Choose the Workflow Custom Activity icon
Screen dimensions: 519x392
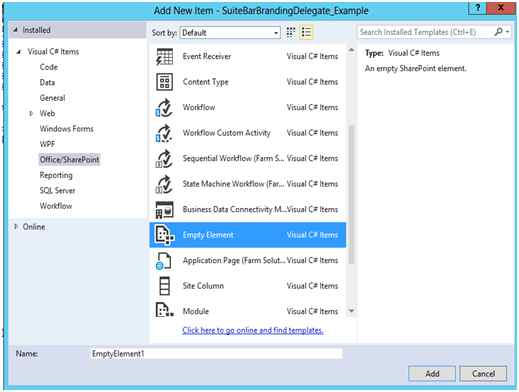164,133
